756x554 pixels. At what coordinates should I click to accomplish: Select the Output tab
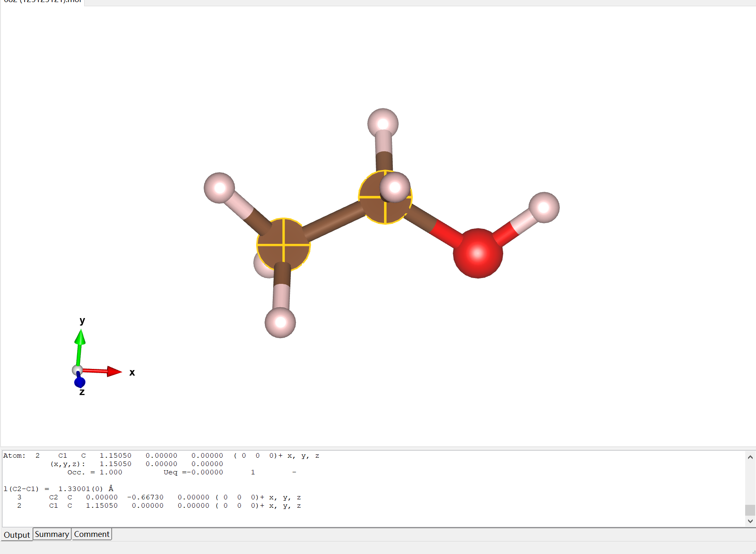point(17,534)
